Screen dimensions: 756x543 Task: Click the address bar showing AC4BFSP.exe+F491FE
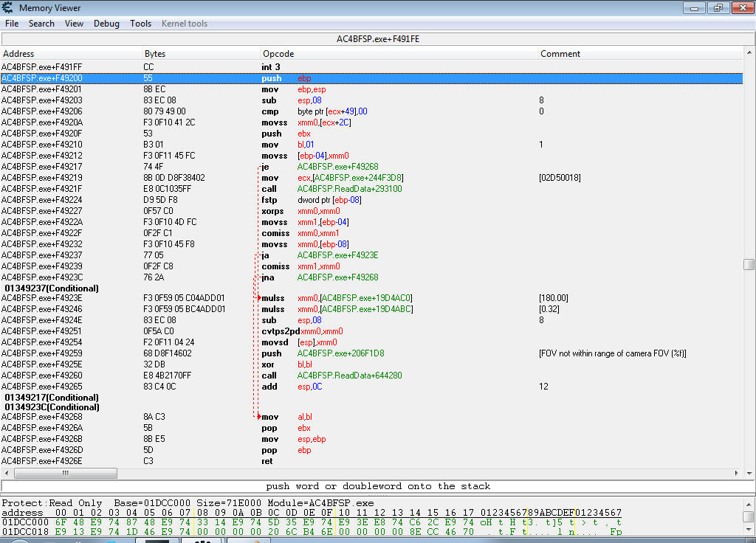(378, 38)
